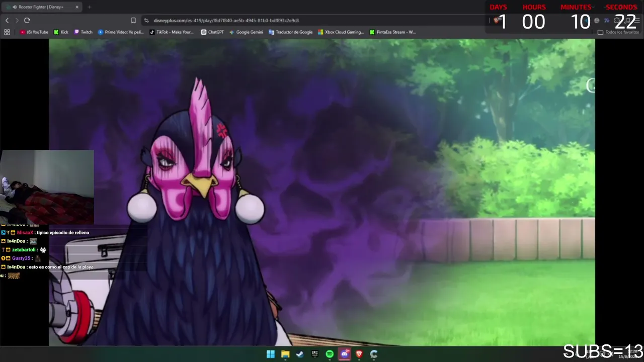This screenshot has height=362, width=644.
Task: Expand the Todos los favoritos folder
Action: click(x=618, y=32)
